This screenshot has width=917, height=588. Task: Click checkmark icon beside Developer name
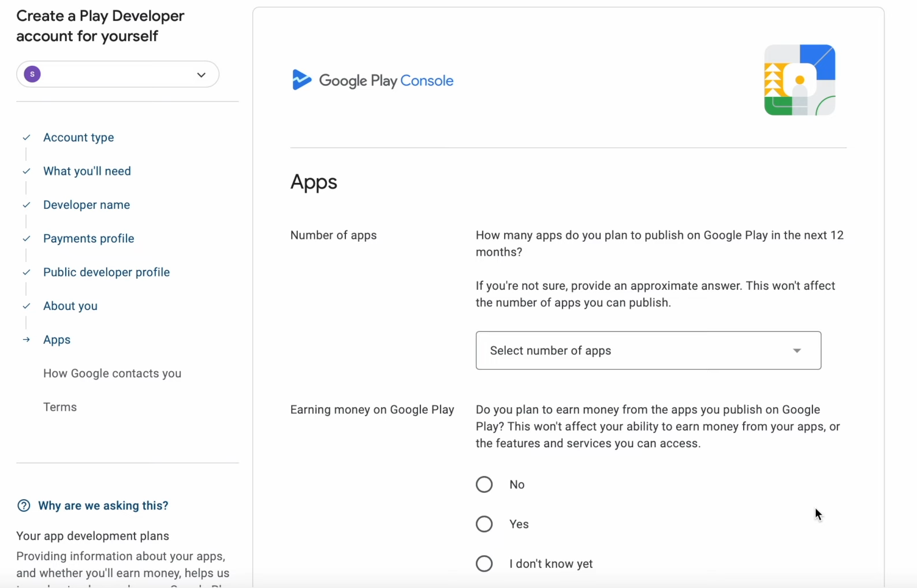click(27, 205)
